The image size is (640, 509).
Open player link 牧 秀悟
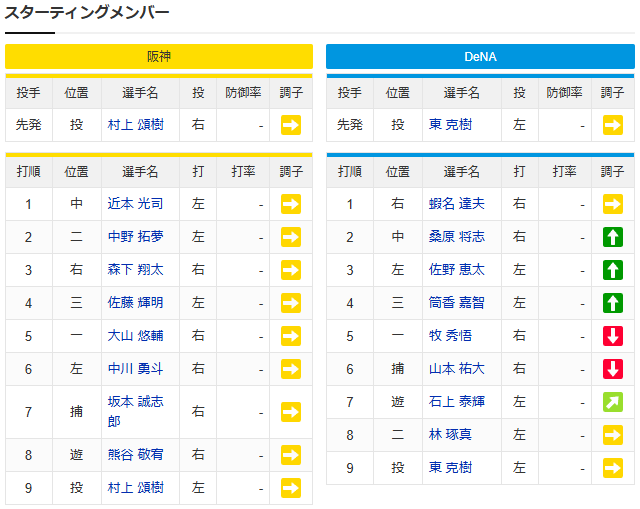point(451,336)
